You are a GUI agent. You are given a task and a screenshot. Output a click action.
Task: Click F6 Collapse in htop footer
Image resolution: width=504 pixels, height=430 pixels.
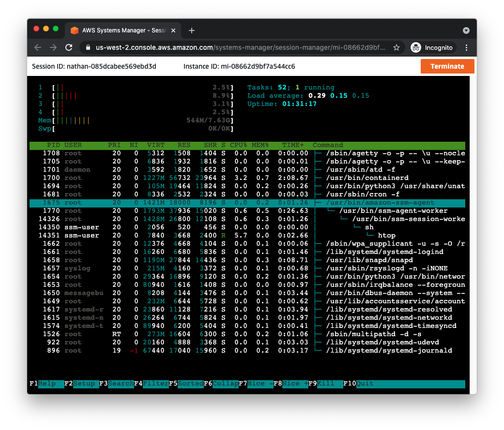[x=225, y=384]
